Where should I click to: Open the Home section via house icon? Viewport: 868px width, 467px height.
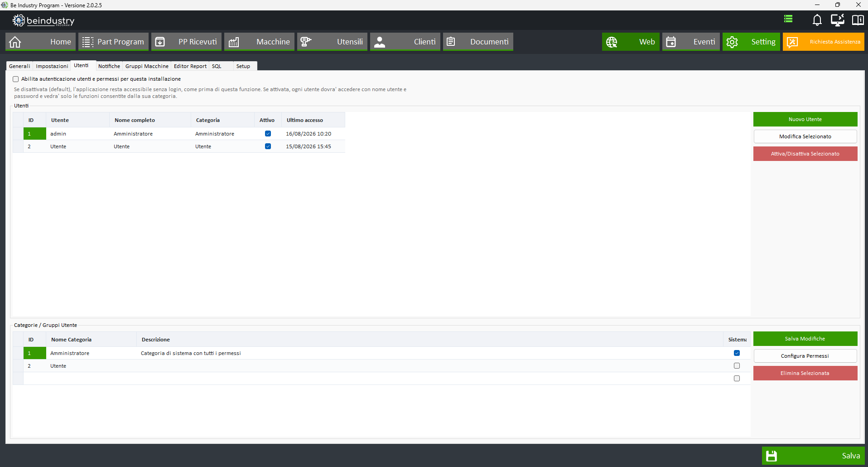(x=15, y=42)
